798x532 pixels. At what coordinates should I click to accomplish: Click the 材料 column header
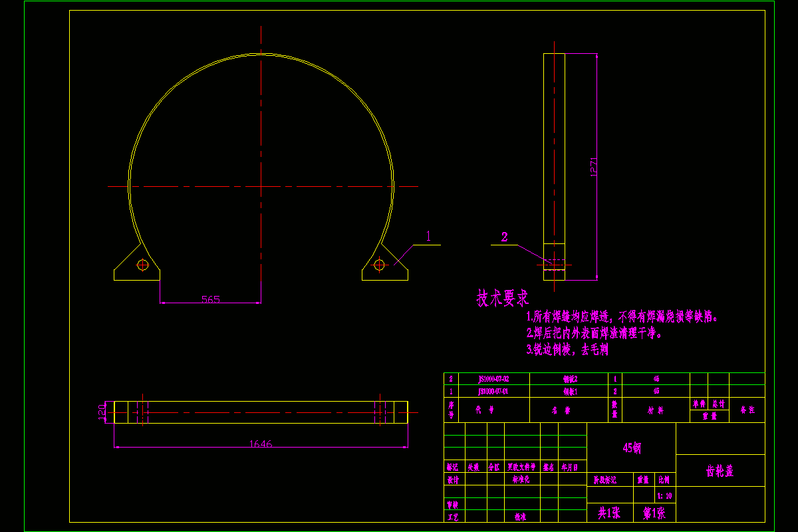[x=656, y=410]
